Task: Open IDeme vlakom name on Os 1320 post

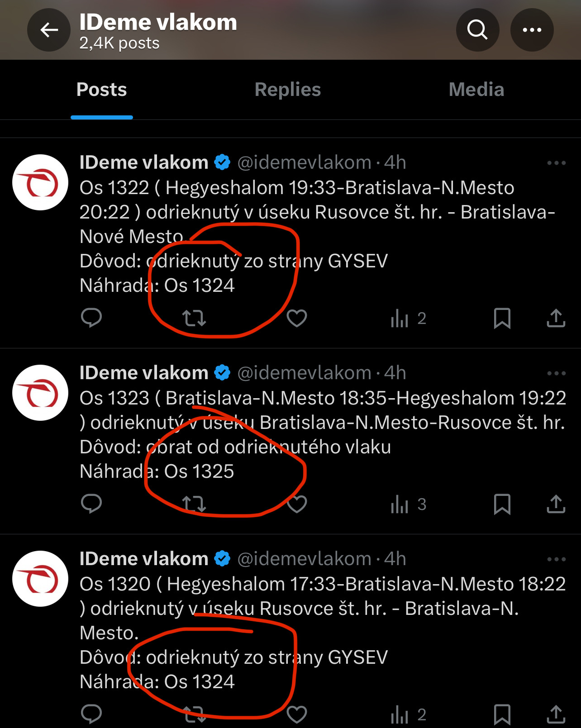Action: click(x=144, y=559)
